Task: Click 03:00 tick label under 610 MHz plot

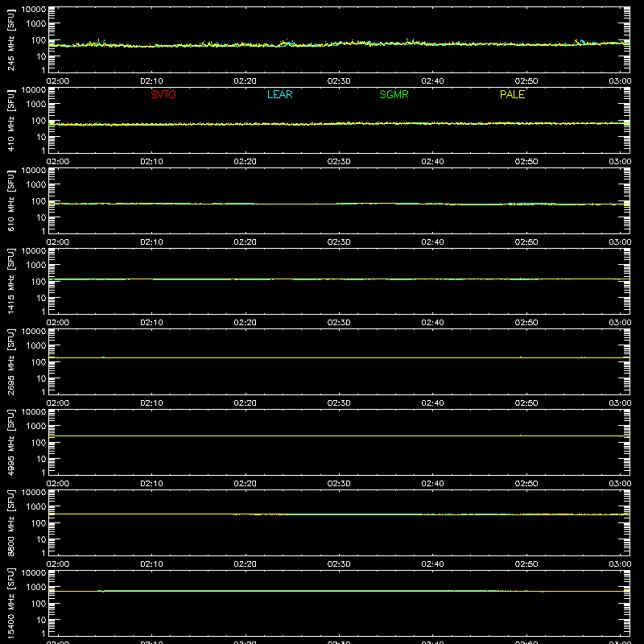Action: coord(620,242)
